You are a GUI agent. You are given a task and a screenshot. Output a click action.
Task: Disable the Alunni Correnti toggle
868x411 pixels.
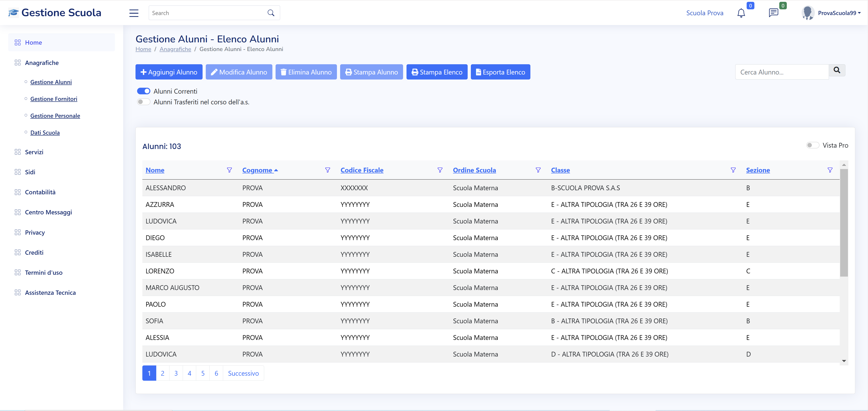pos(143,91)
